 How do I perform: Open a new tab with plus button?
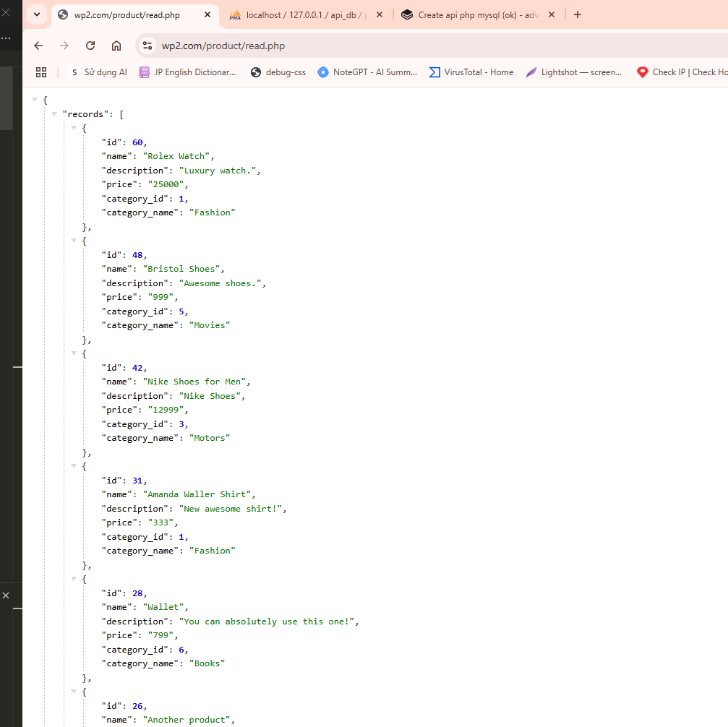tap(577, 14)
